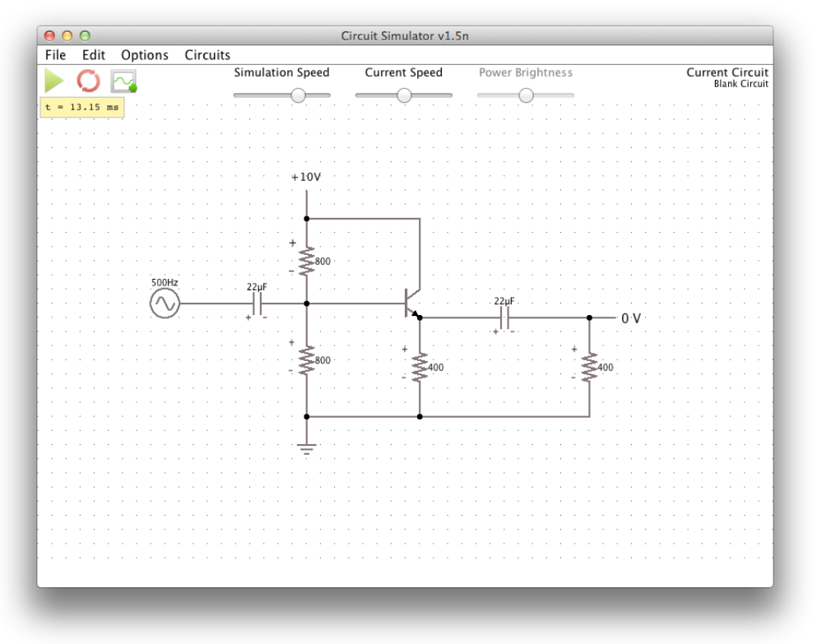Screen dimensions: 817x644
Task: Select the 22µF capacitor beside the 500Hz source
Action: [257, 303]
